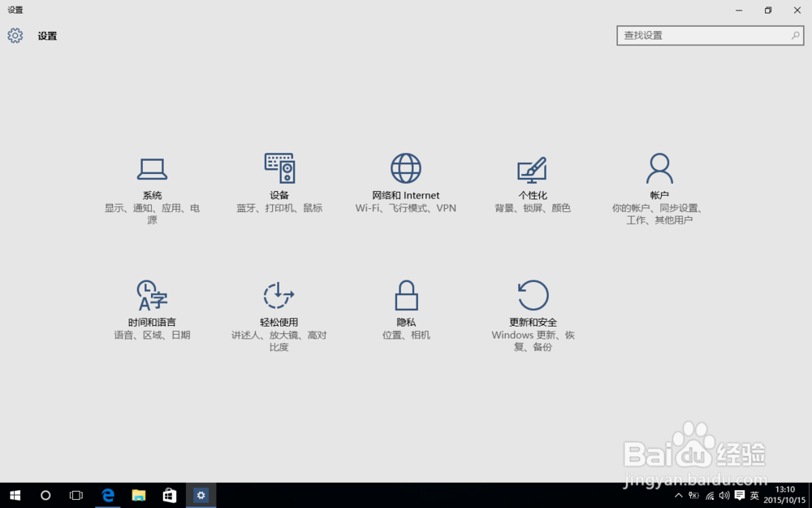Expand hidden icons with the tray chevron
This screenshot has width=812, height=508.
point(678,495)
